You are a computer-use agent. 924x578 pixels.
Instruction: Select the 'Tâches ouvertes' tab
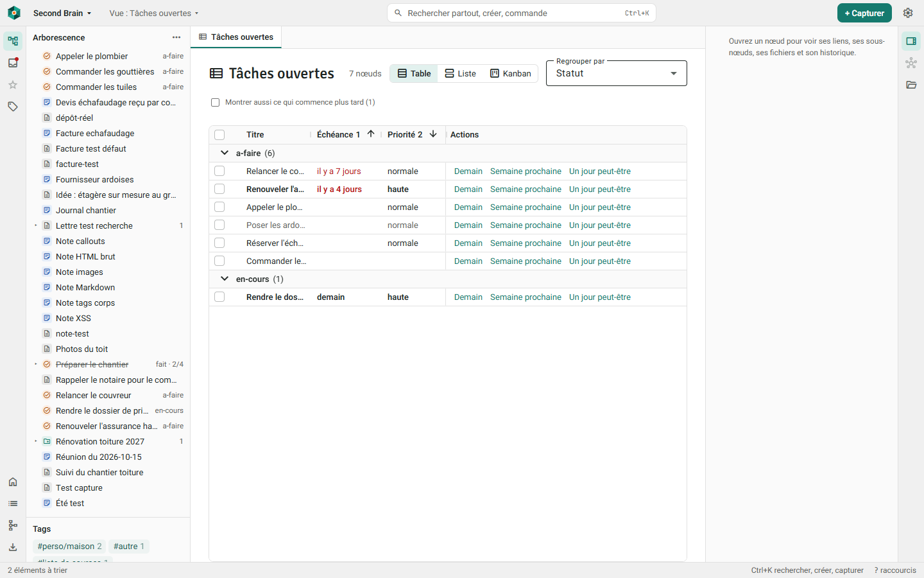(236, 37)
